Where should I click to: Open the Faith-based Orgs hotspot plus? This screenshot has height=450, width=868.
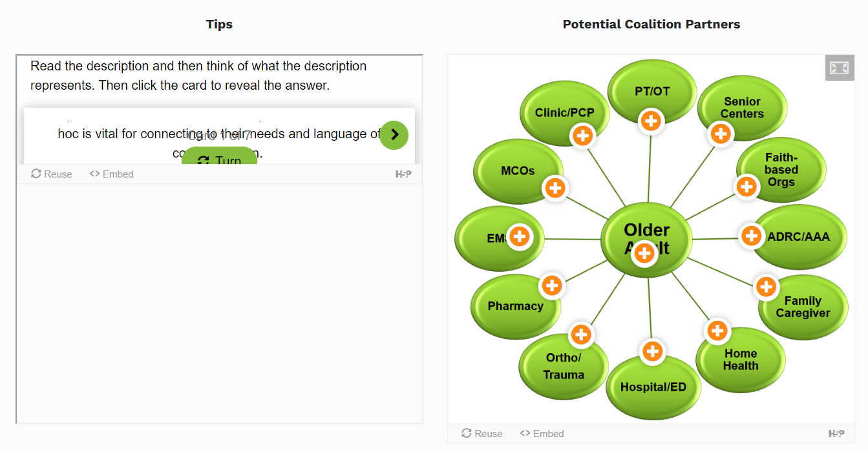tap(747, 187)
